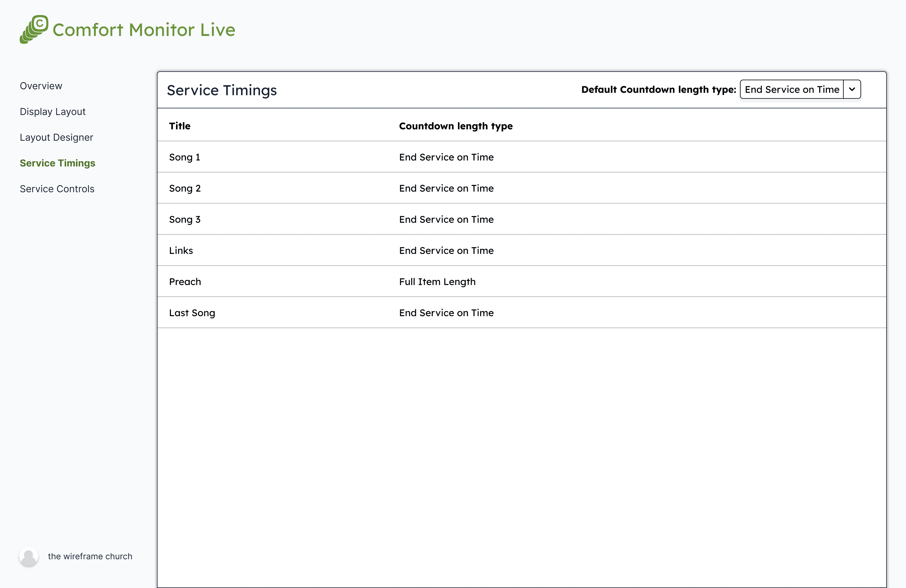This screenshot has height=588, width=906.
Task: Open the Default Countdown dropdown chevron
Action: point(852,89)
